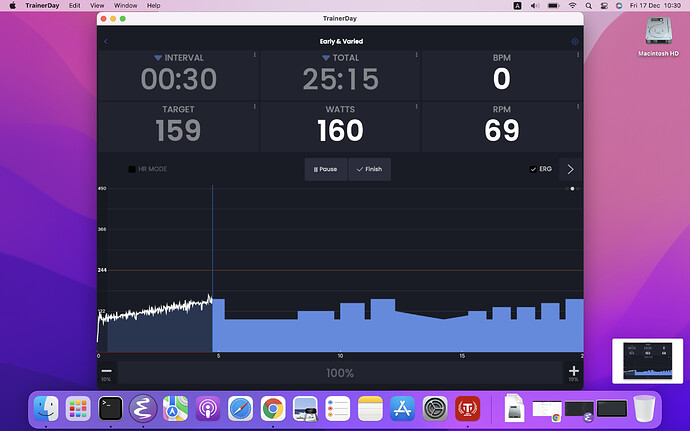The image size is (690, 431).
Task: Increase intensity with plus 10% button
Action: coord(573,373)
